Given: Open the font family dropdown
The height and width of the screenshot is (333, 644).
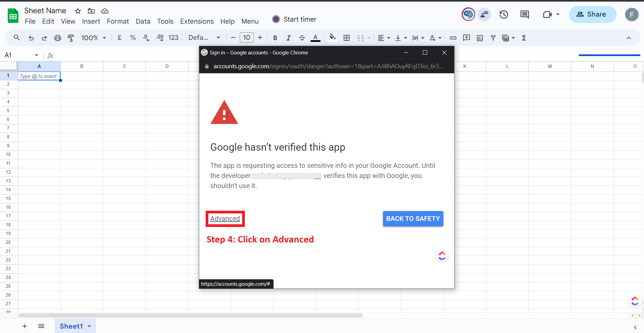Looking at the screenshot, I should pyautogui.click(x=204, y=37).
